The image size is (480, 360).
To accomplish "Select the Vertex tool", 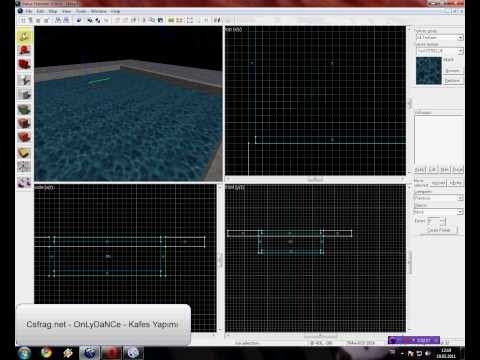I will [x=24, y=167].
